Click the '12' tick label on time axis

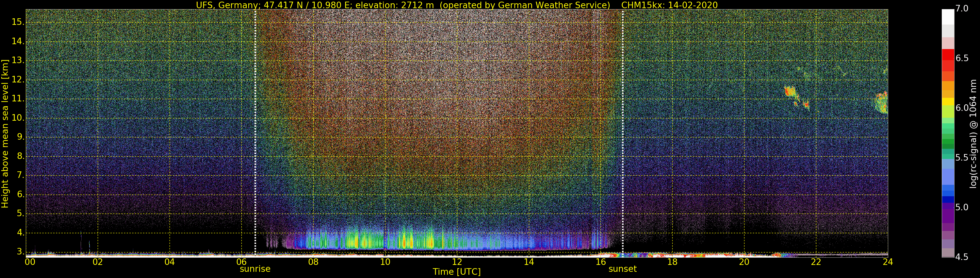pos(457,262)
